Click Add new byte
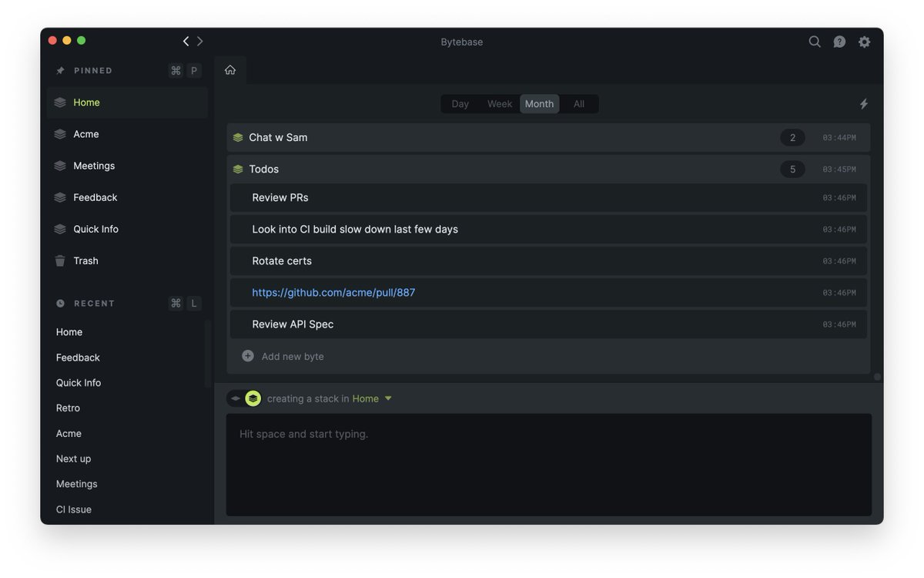Screen dimensions: 924x578 tap(293, 356)
